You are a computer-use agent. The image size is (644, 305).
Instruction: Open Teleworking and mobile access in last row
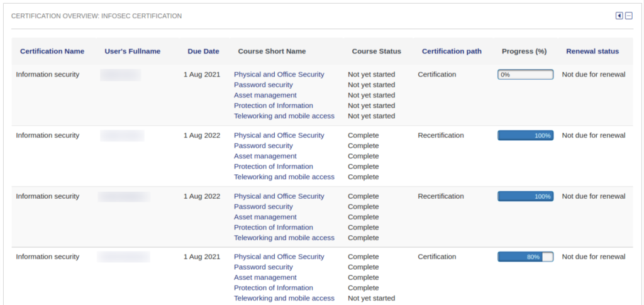click(284, 298)
